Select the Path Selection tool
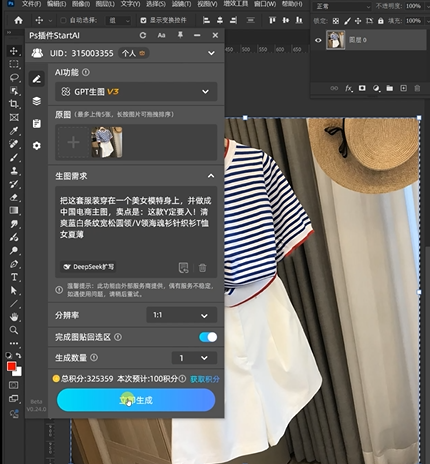 (14, 290)
